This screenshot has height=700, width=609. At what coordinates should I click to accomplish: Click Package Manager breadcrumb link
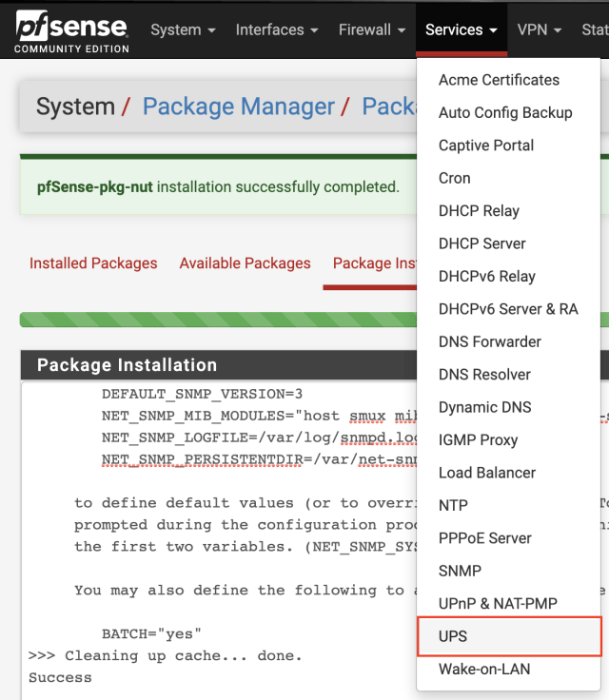238,107
